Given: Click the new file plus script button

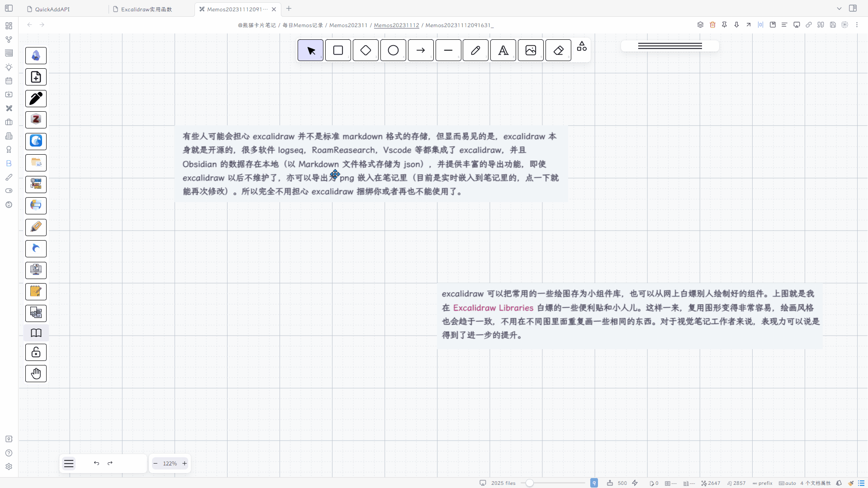Looking at the screenshot, I should 36,77.
